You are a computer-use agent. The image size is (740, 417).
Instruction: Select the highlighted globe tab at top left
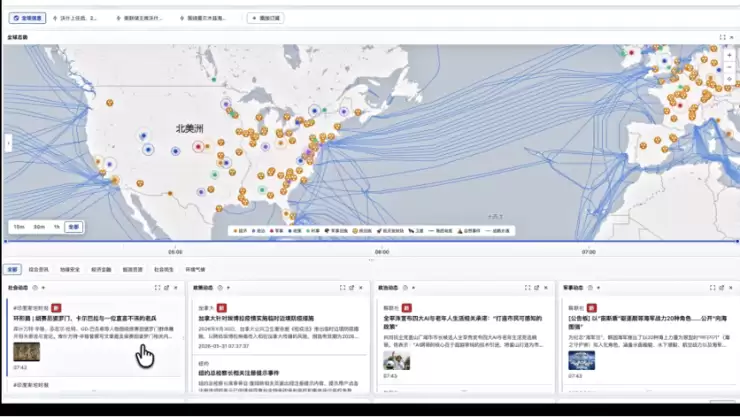27,18
